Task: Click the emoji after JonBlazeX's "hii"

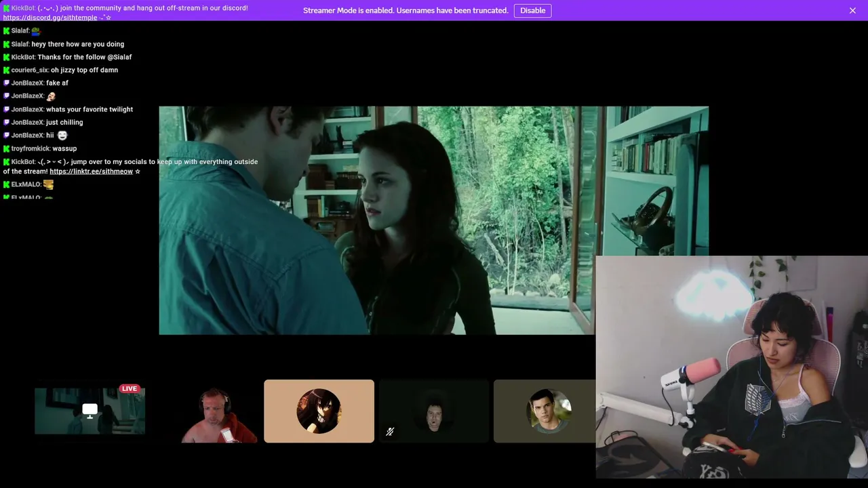Action: (62, 136)
